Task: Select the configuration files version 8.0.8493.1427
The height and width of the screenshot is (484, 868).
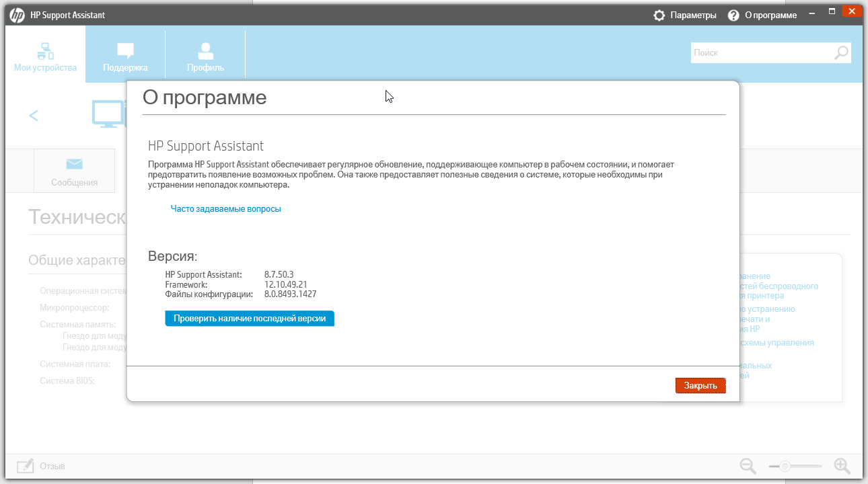Action: click(x=291, y=294)
